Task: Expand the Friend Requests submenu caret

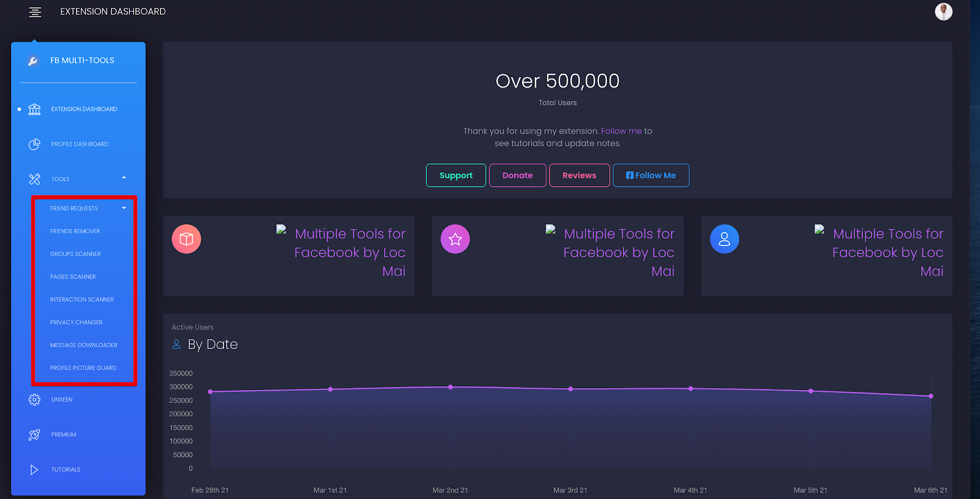Action: tap(124, 208)
